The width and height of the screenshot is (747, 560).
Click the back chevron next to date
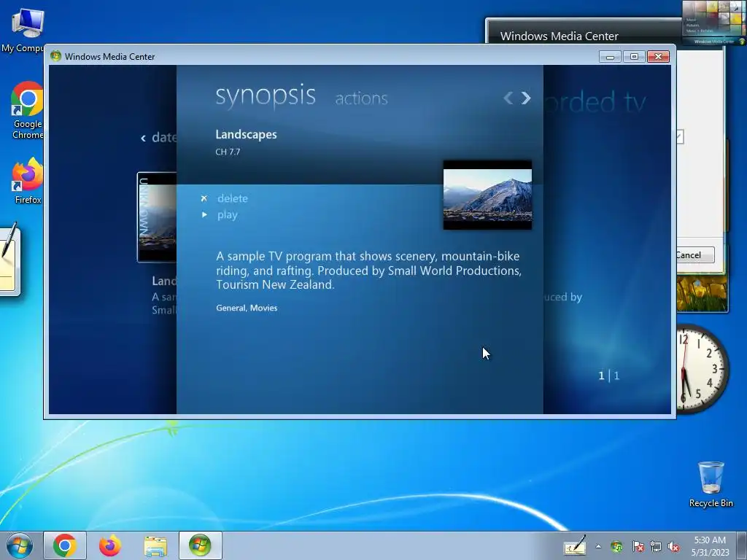coord(143,139)
